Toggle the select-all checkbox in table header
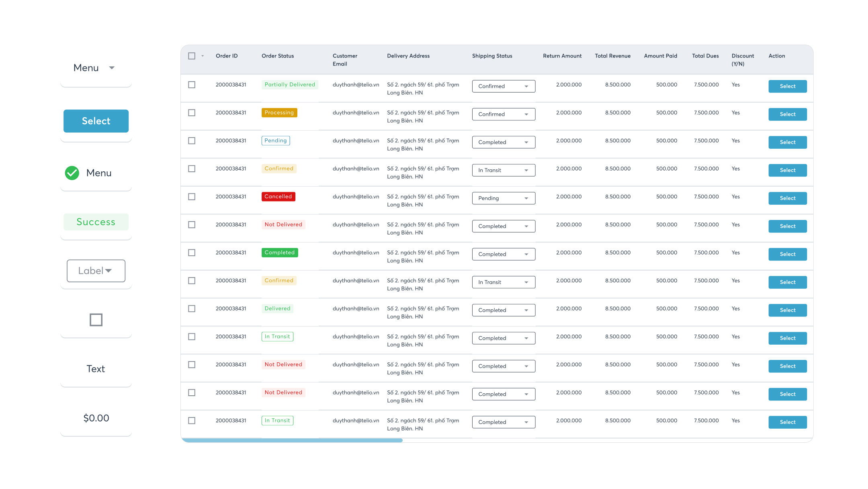Image resolution: width=868 pixels, height=489 pixels. coord(192,56)
